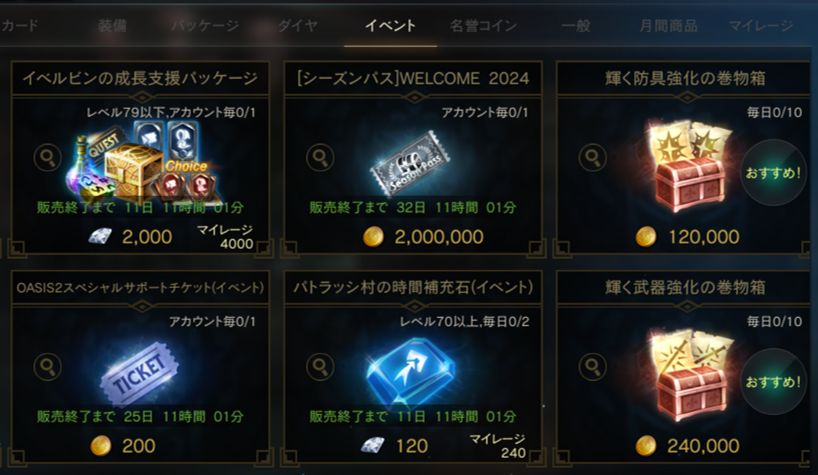Open the ダイヤ tab
Image resolution: width=818 pixels, height=475 pixels.
coord(297,26)
